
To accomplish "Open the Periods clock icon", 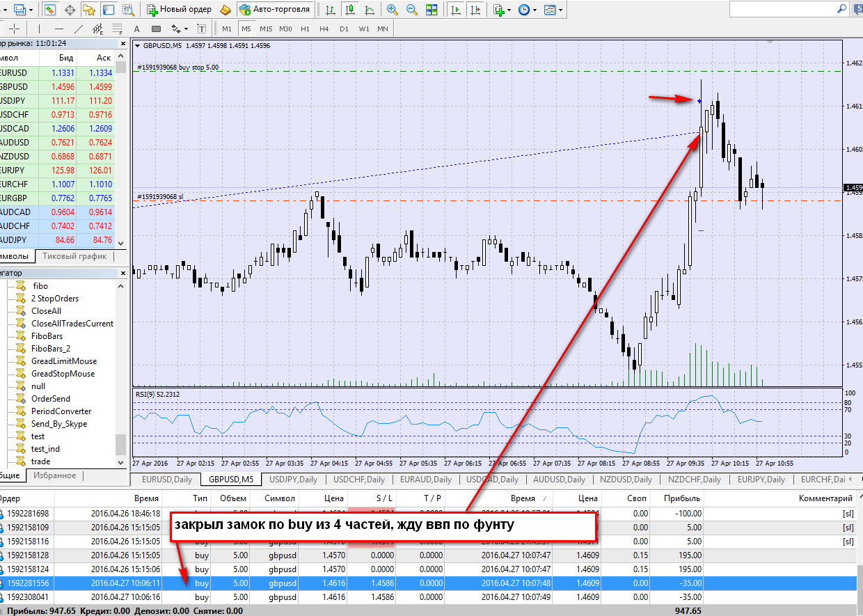I will tap(524, 10).
